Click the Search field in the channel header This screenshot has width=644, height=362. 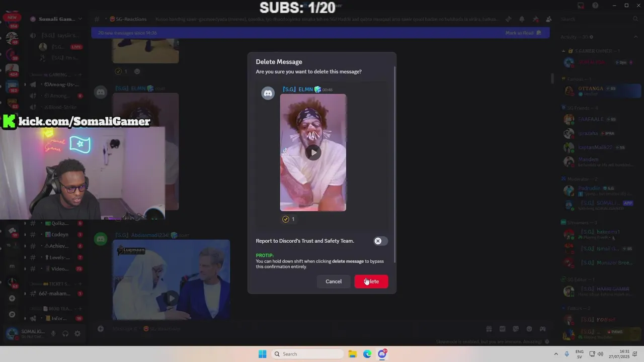[599, 19]
